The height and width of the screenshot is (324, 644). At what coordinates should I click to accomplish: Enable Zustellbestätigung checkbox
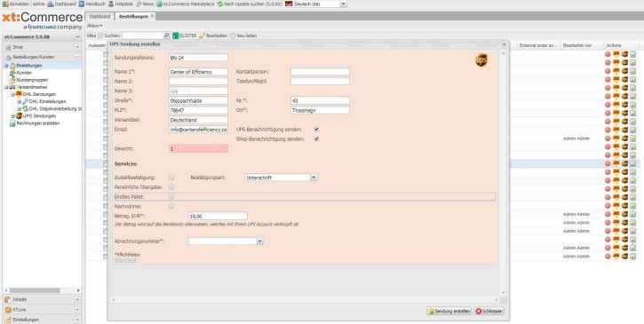pyautogui.click(x=171, y=178)
